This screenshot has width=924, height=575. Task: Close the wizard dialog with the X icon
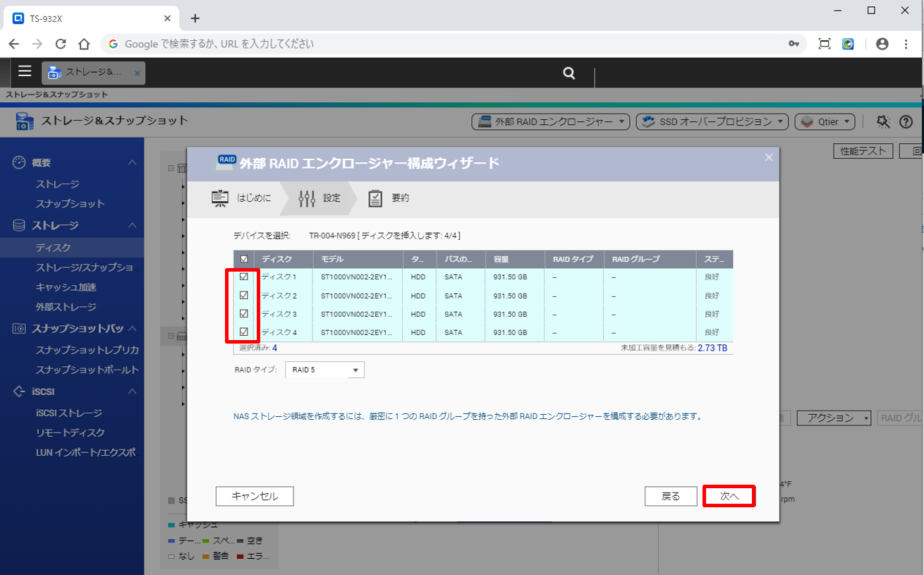(769, 157)
